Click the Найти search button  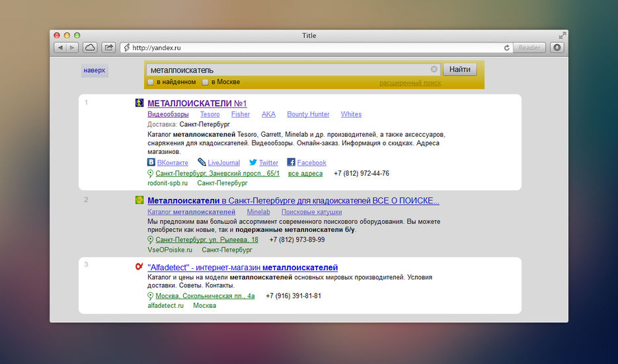460,69
